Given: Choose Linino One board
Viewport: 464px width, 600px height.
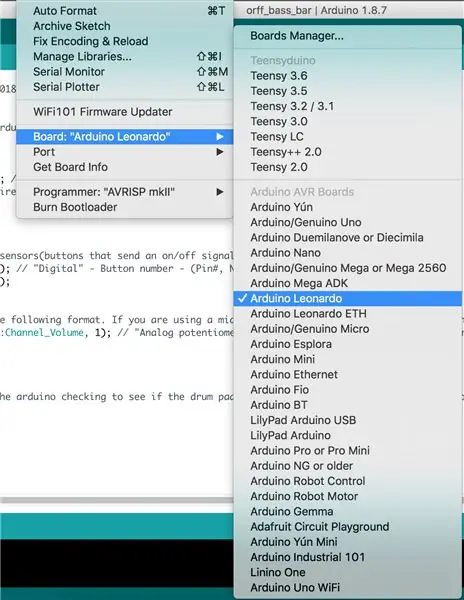Looking at the screenshot, I should [x=348, y=572].
